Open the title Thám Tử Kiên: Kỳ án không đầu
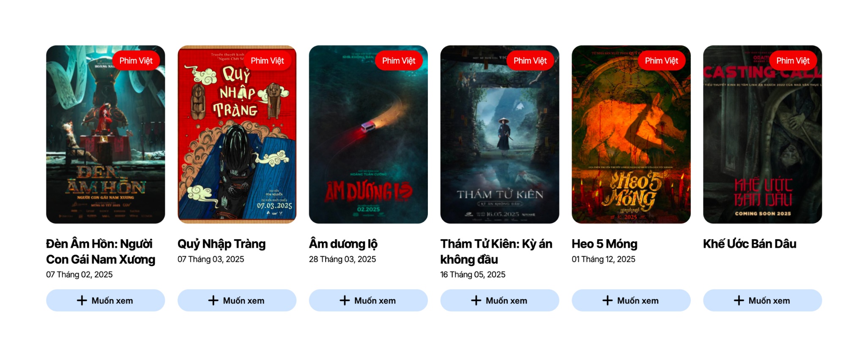This screenshot has width=868, height=360. pos(496,251)
